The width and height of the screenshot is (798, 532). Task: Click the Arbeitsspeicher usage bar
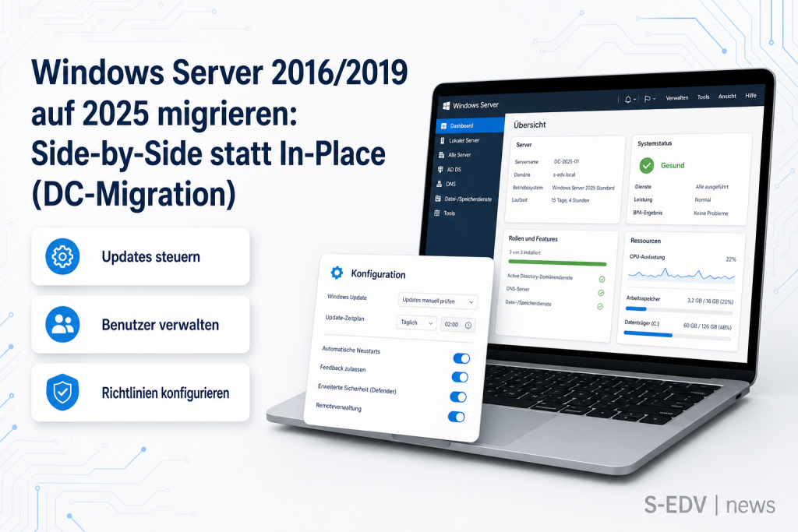[679, 310]
